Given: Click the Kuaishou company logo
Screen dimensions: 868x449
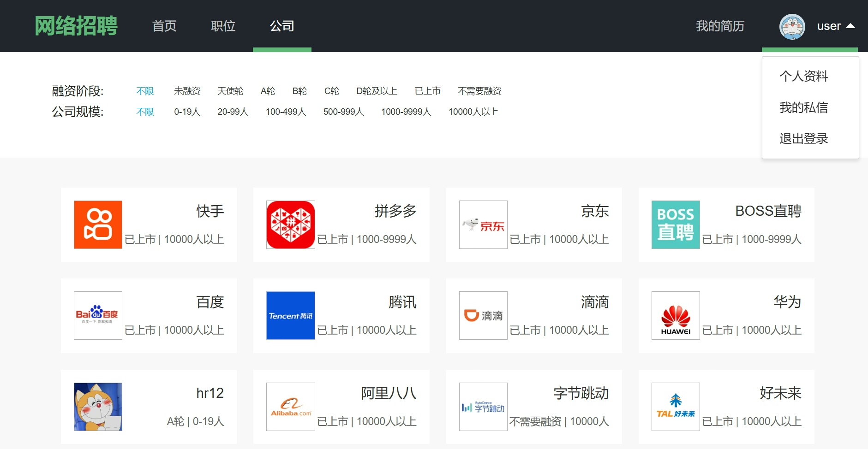Looking at the screenshot, I should pos(98,224).
